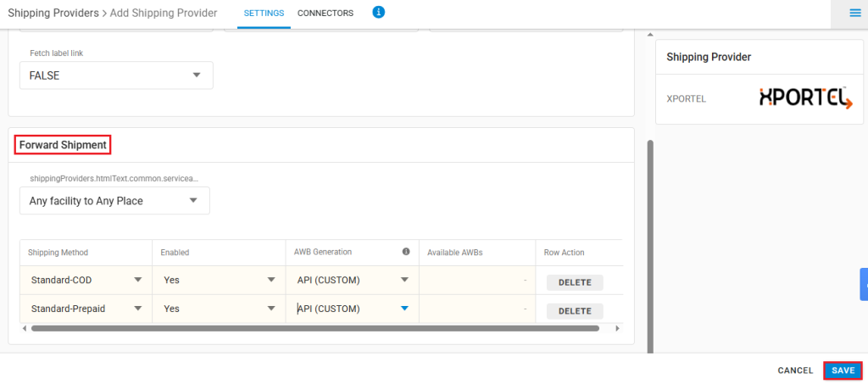
Task: Open AWB Generation dropdown for Standard-Prepaid
Action: [352, 309]
